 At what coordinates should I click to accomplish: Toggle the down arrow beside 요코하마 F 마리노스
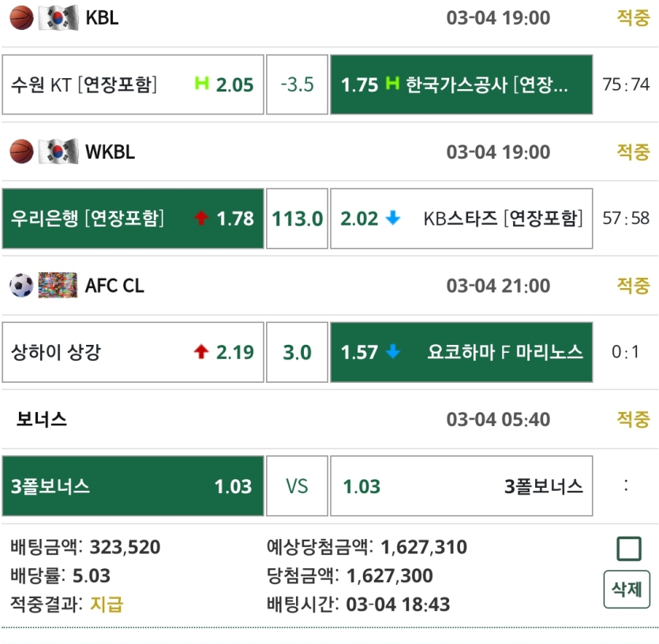[x=391, y=353]
